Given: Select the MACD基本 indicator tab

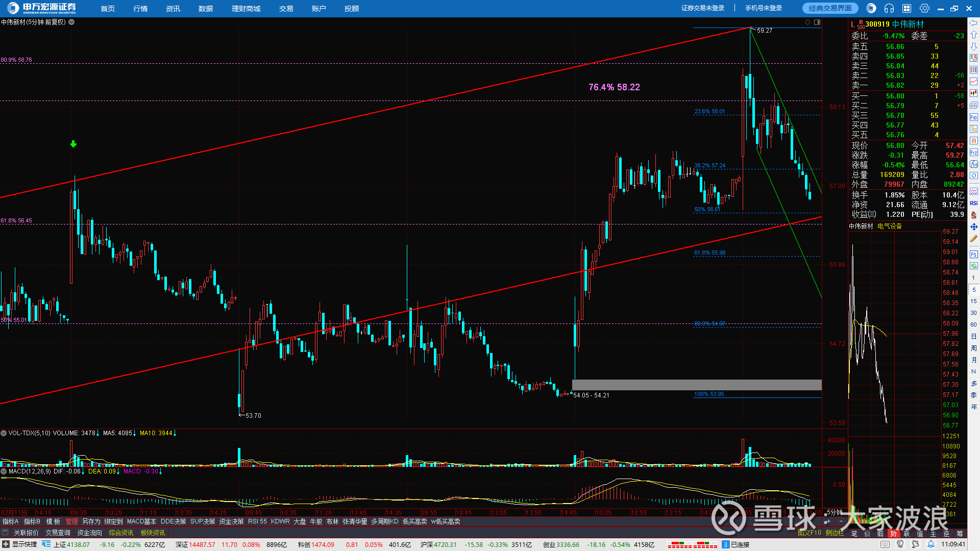Looking at the screenshot, I should (141, 521).
